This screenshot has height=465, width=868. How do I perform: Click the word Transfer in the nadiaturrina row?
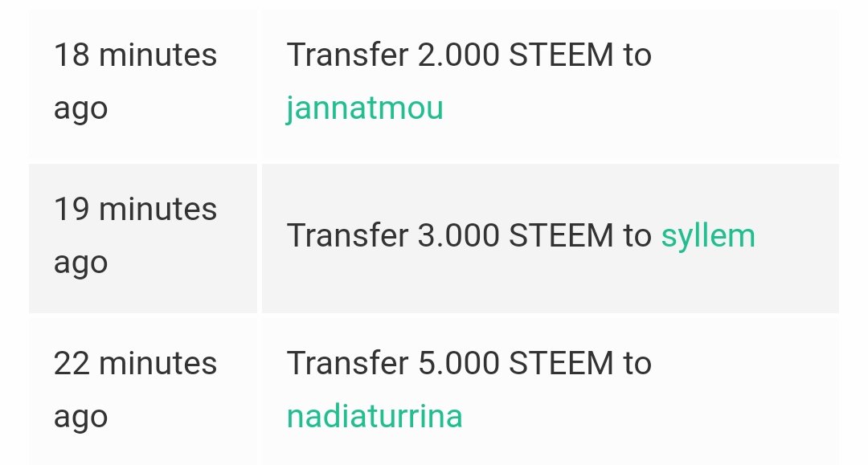coord(347,363)
